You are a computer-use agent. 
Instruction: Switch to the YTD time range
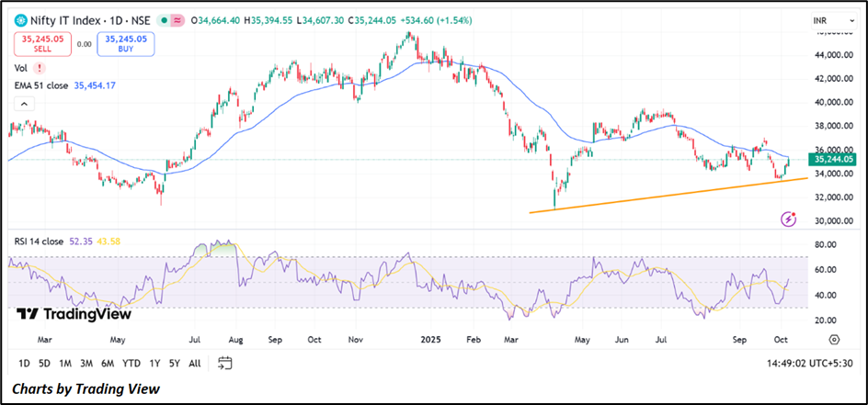coord(130,364)
